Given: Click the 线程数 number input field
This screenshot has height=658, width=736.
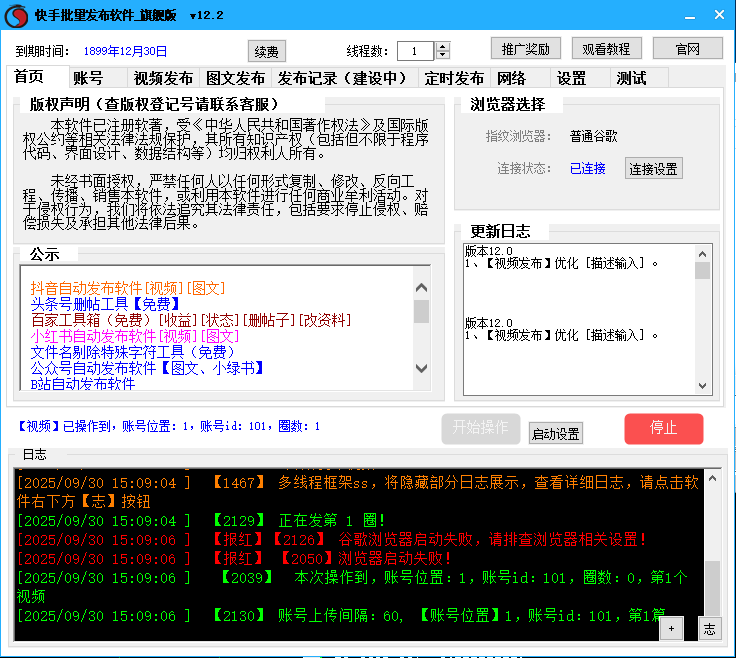Looking at the screenshot, I should (415, 51).
